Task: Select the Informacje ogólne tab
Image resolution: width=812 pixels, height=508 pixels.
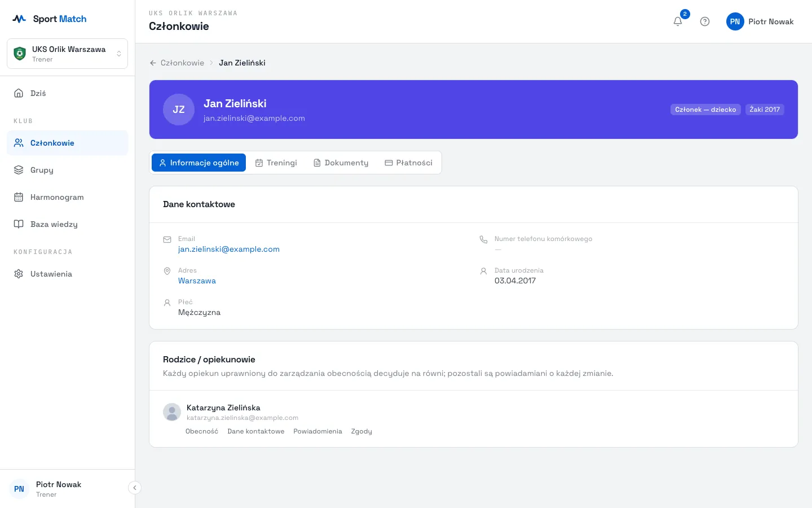Action: [x=198, y=163]
